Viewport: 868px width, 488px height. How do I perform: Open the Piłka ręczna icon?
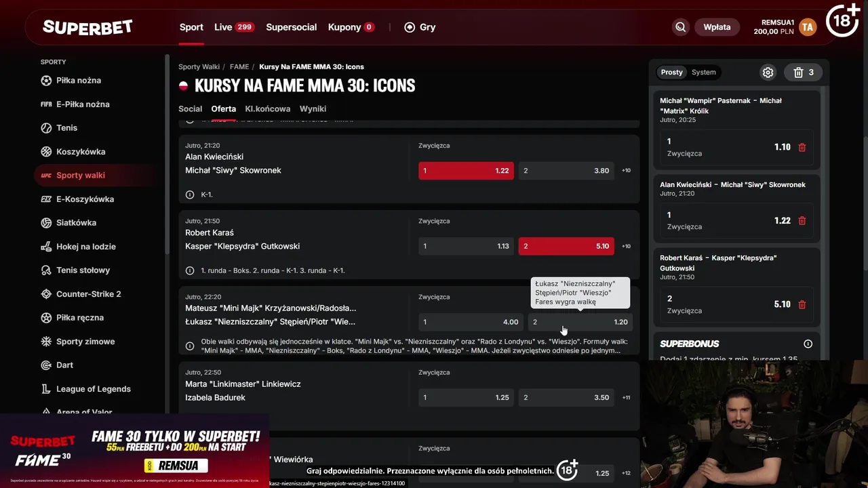coord(46,318)
